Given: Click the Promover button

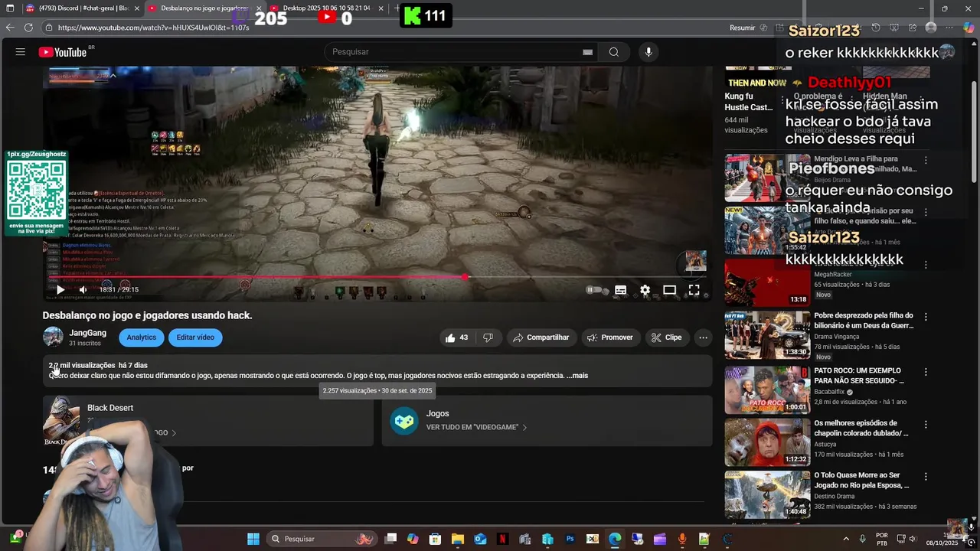Looking at the screenshot, I should tap(610, 337).
